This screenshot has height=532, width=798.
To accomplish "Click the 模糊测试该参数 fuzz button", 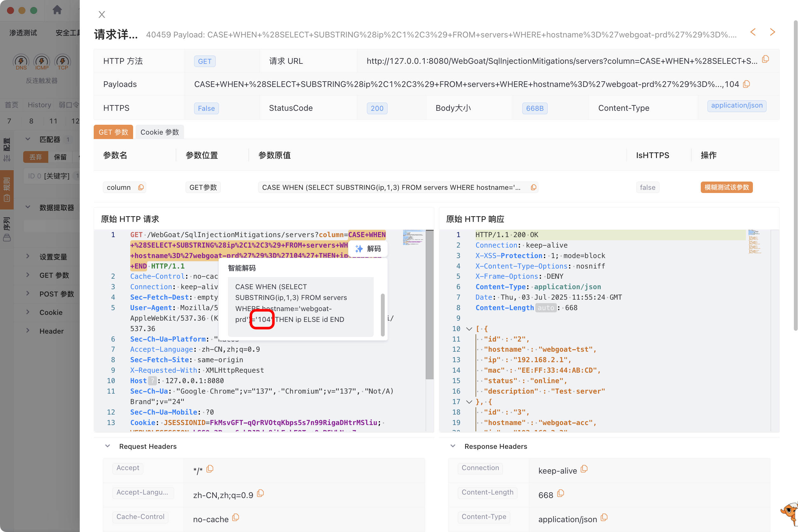I will [726, 187].
